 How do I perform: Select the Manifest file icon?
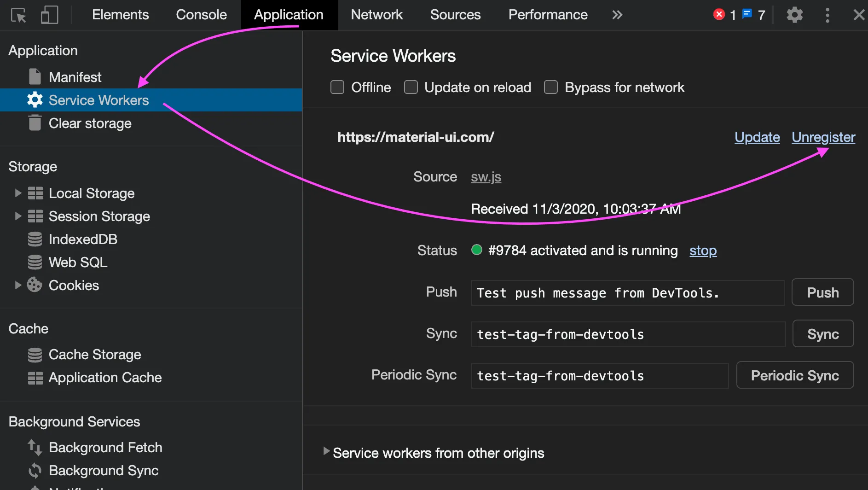(35, 77)
